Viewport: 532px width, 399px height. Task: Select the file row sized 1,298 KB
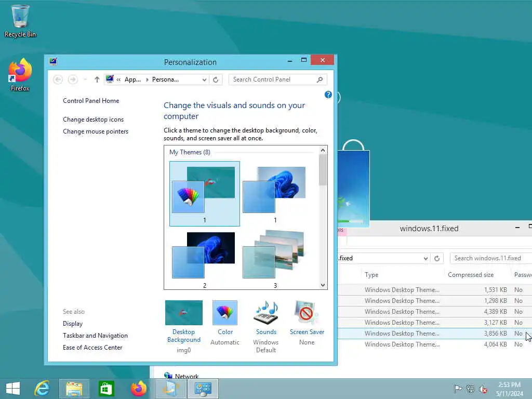435,301
